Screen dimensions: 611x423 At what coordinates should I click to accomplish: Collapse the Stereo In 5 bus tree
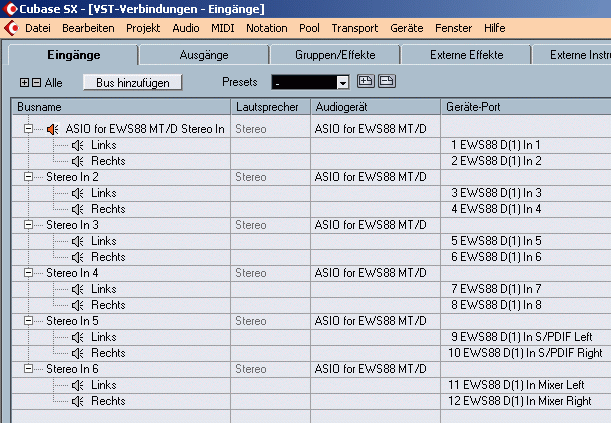(27, 321)
